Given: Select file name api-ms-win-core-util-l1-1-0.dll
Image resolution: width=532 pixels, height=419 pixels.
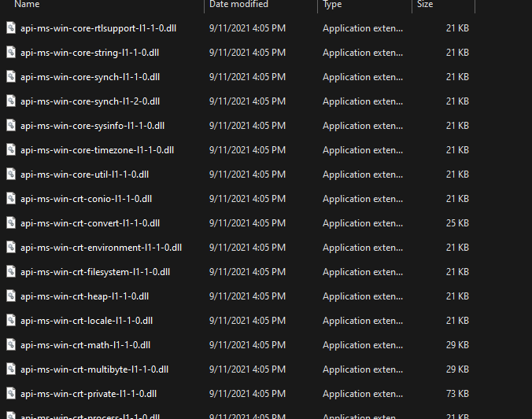Looking at the screenshot, I should click(x=84, y=175).
